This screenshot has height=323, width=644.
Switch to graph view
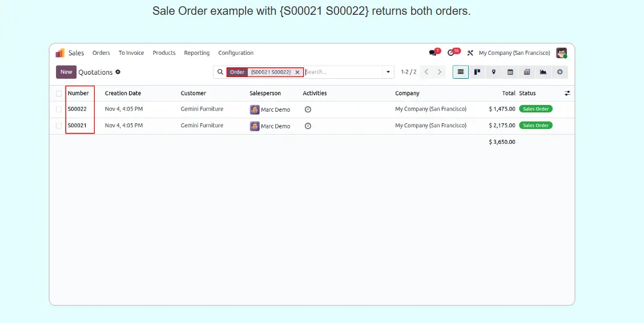point(543,72)
